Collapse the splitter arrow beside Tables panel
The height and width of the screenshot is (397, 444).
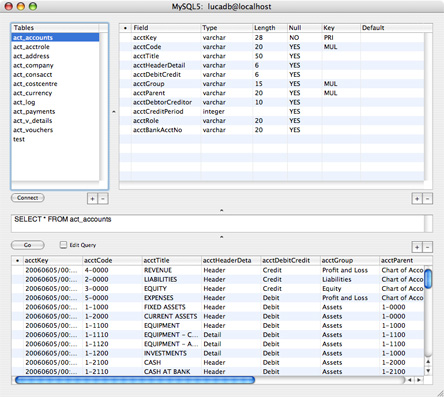tap(114, 112)
